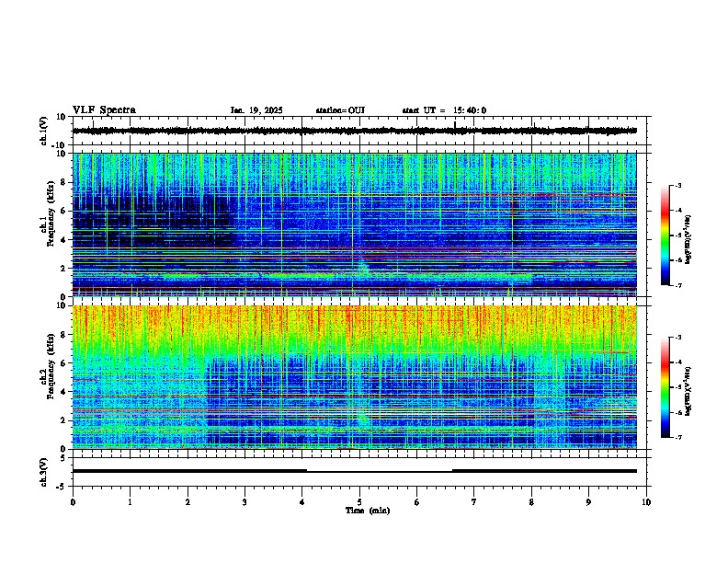728x563 pixels.
Task: Click the ch.2 spectrogram 2 kHz tick label
Action: [64, 420]
